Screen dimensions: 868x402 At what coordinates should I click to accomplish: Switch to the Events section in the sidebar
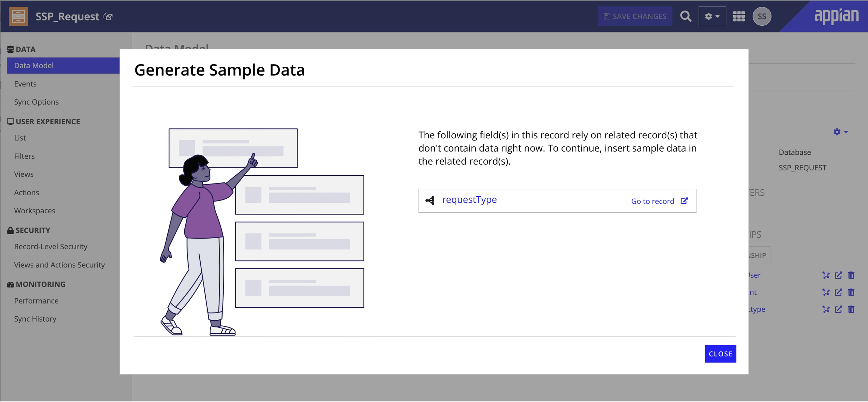pyautogui.click(x=25, y=84)
